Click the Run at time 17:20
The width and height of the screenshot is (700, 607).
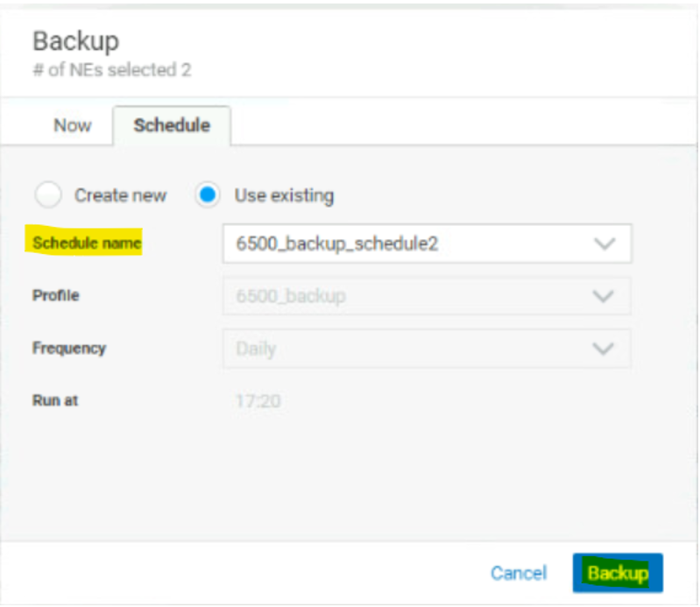click(x=258, y=401)
